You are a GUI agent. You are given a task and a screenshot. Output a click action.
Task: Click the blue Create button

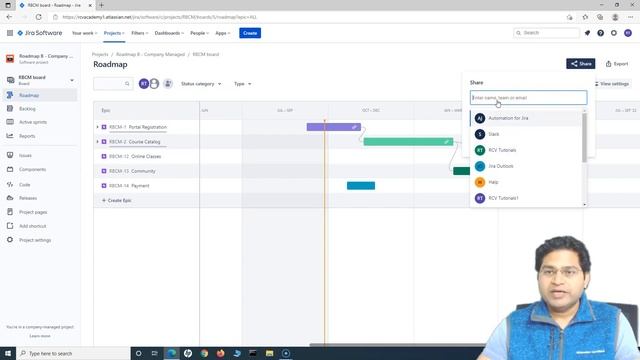250,33
